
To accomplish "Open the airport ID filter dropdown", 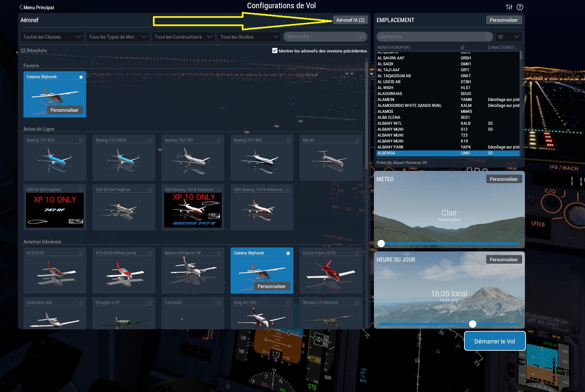I will tap(509, 37).
